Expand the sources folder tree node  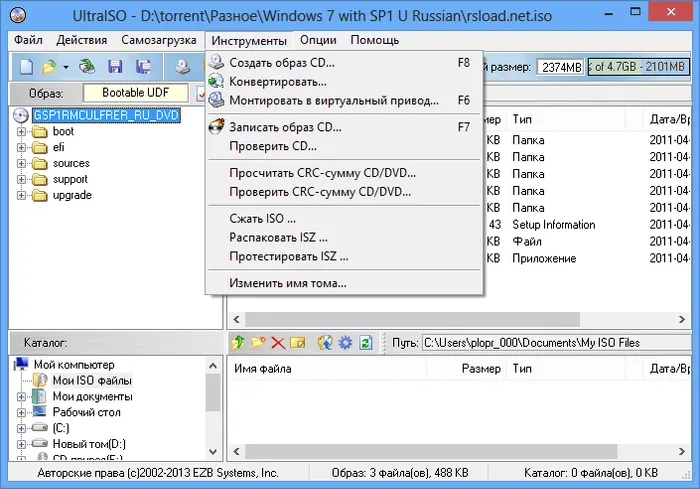point(21,163)
